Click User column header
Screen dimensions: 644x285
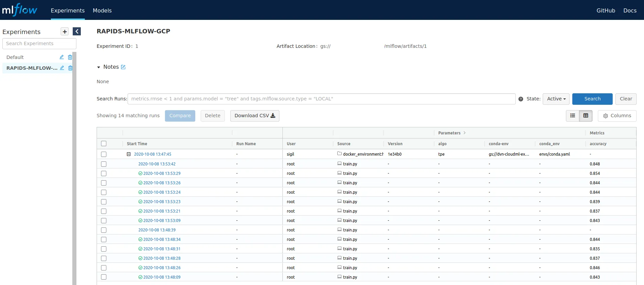point(291,144)
